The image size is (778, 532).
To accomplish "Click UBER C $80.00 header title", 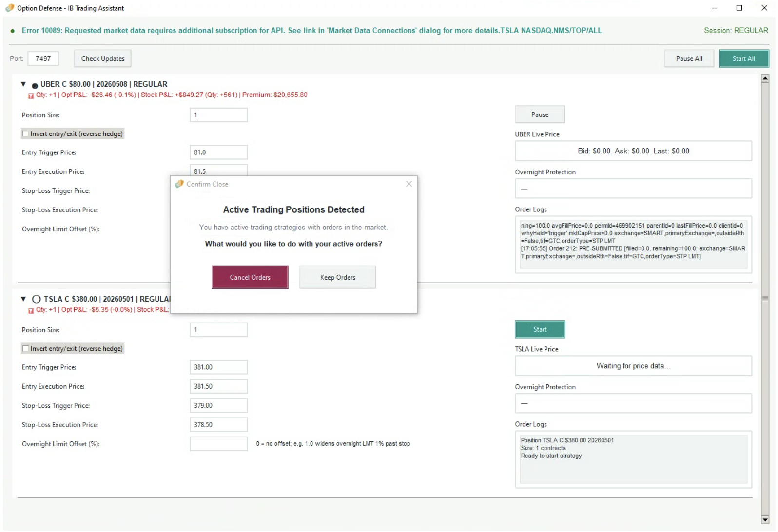I will [104, 84].
